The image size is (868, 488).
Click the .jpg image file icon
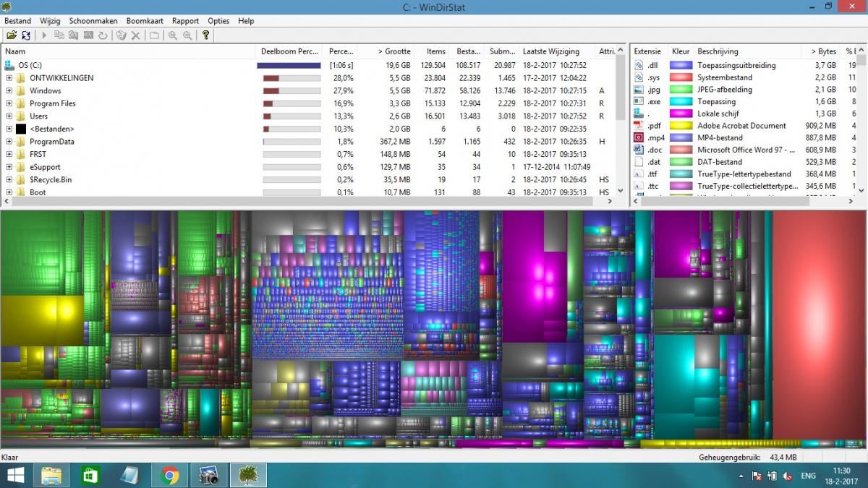coord(639,90)
